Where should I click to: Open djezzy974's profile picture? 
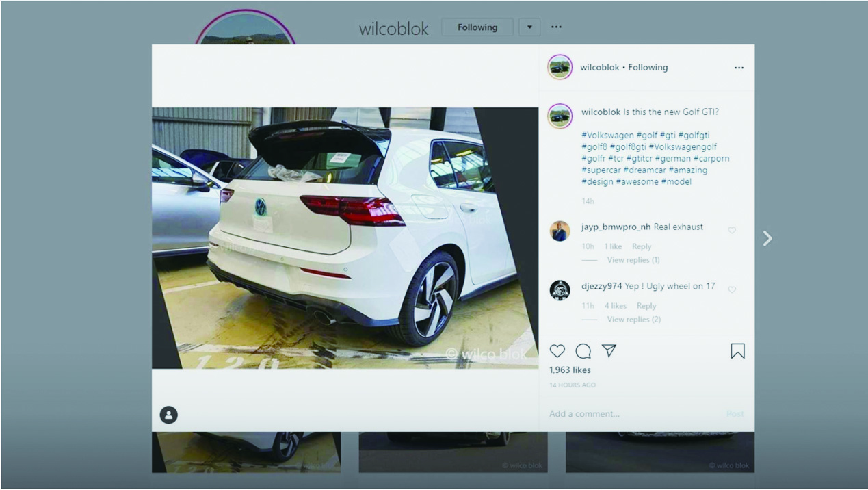560,290
